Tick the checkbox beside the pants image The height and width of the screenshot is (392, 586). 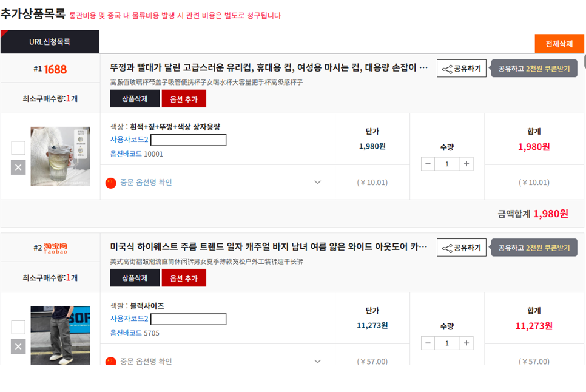pyautogui.click(x=18, y=327)
